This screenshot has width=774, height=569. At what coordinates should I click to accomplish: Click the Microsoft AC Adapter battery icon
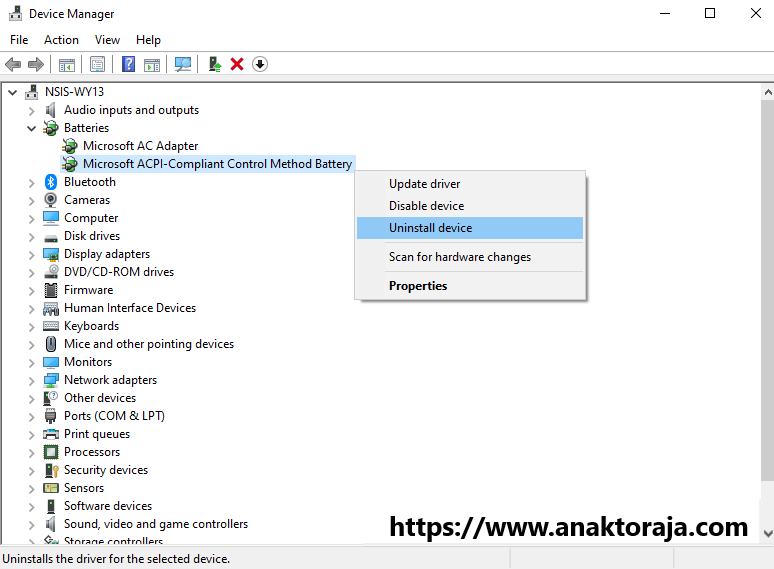tap(70, 146)
